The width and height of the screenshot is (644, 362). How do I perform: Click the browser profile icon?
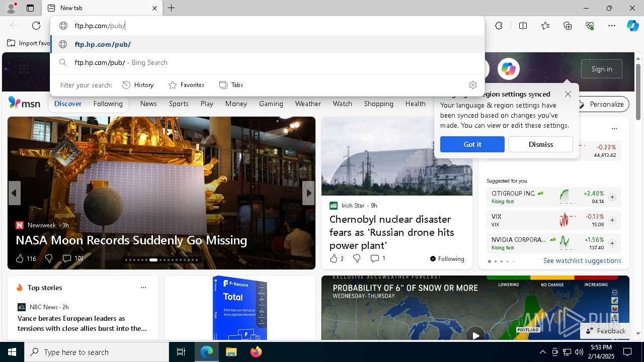11,8
